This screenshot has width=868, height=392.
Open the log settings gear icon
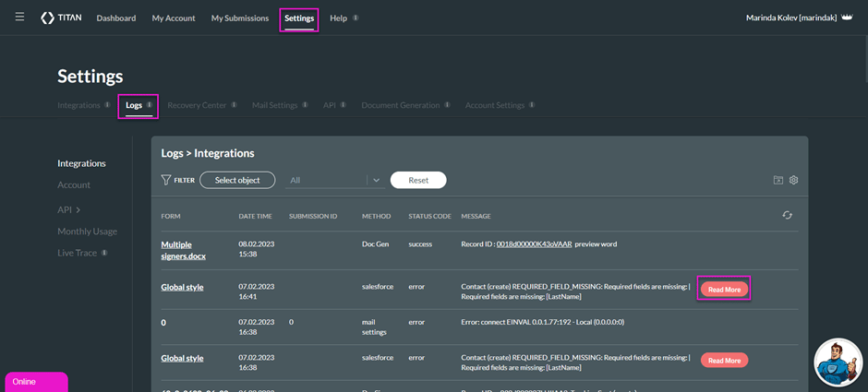point(793,181)
